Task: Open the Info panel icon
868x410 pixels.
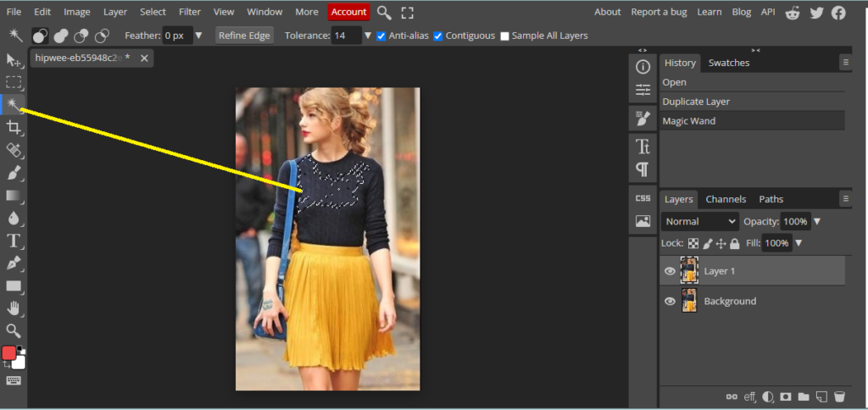Action: click(x=643, y=67)
